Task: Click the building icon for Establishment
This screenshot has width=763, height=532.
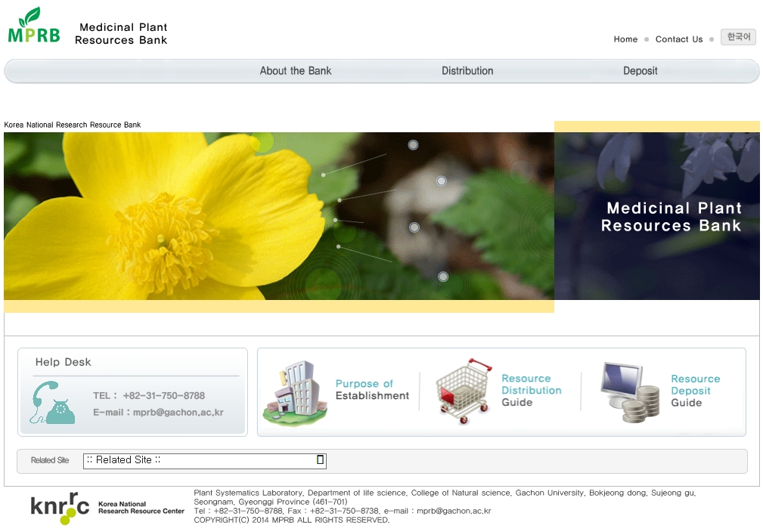Action: point(295,394)
